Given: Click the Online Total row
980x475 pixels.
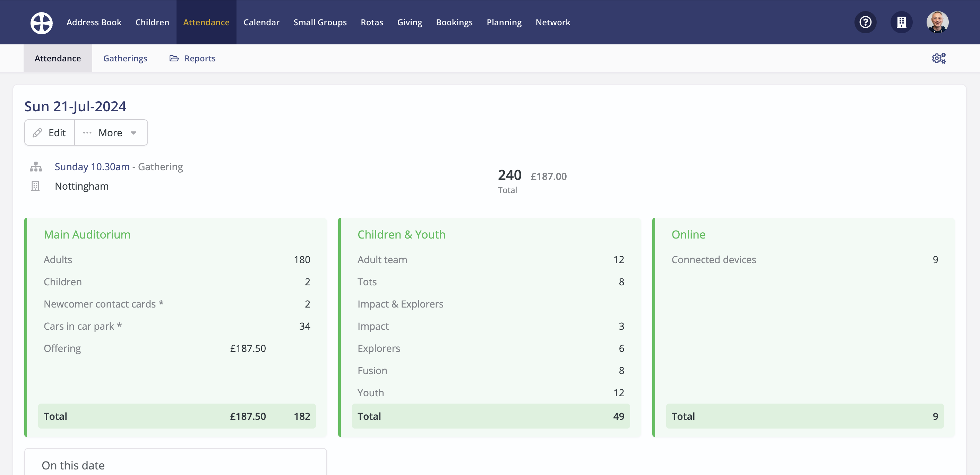Looking at the screenshot, I should pos(805,416).
